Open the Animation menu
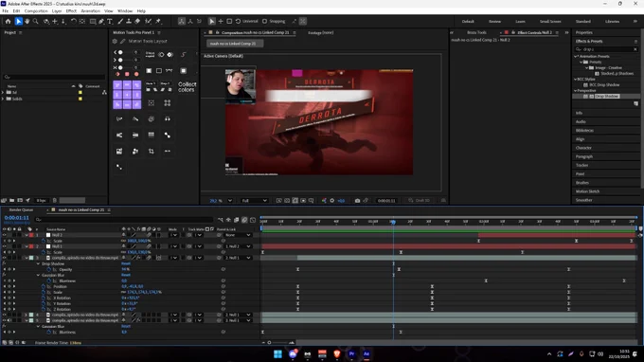The width and height of the screenshot is (644, 362). [90, 11]
